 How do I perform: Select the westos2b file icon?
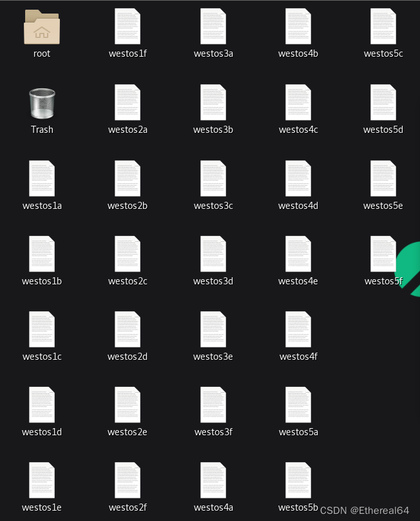pyautogui.click(x=128, y=179)
